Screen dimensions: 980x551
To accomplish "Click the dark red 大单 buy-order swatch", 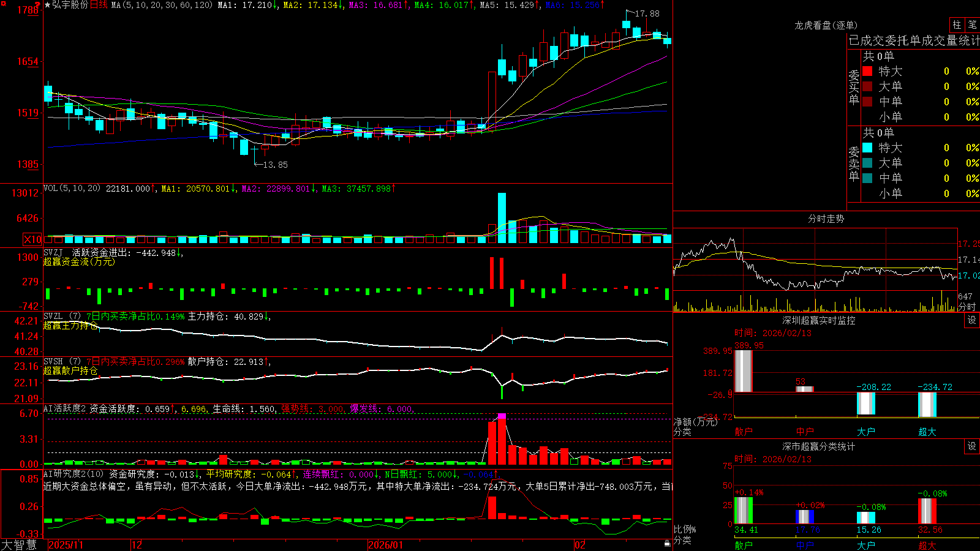I will pyautogui.click(x=867, y=86).
